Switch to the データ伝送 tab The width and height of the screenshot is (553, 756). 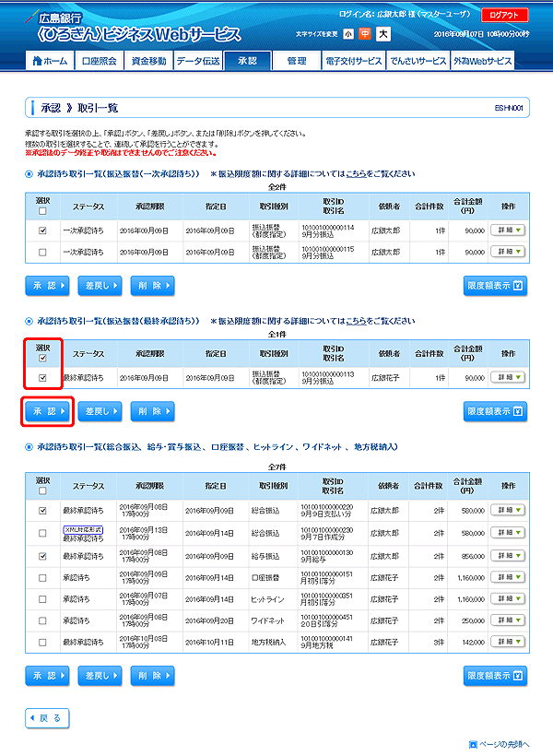[198, 61]
